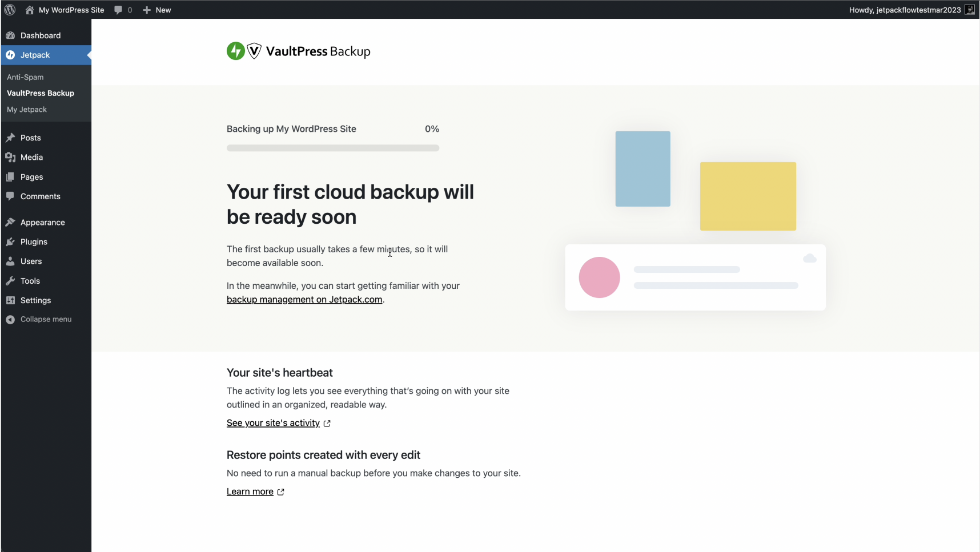The width and height of the screenshot is (980, 552).
Task: Go to My Jetpack submenu
Action: (27, 110)
